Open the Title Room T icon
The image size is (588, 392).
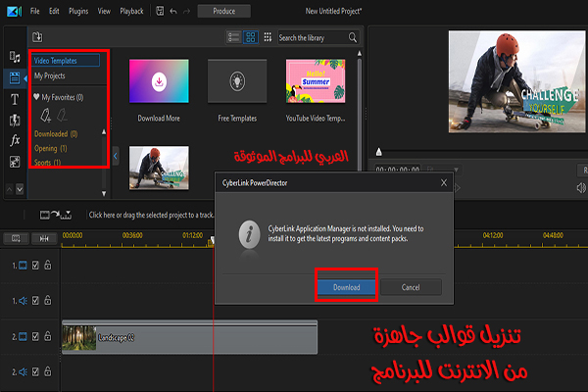click(x=15, y=99)
